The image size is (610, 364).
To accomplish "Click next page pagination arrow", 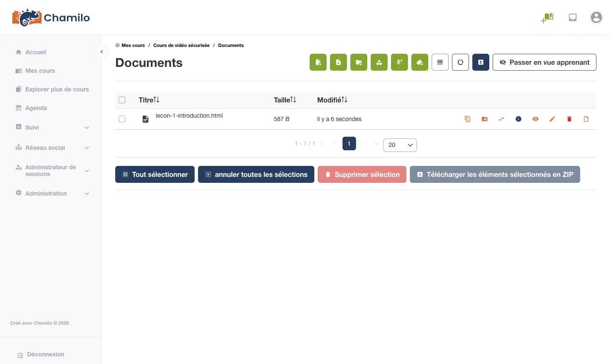I will (x=363, y=143).
